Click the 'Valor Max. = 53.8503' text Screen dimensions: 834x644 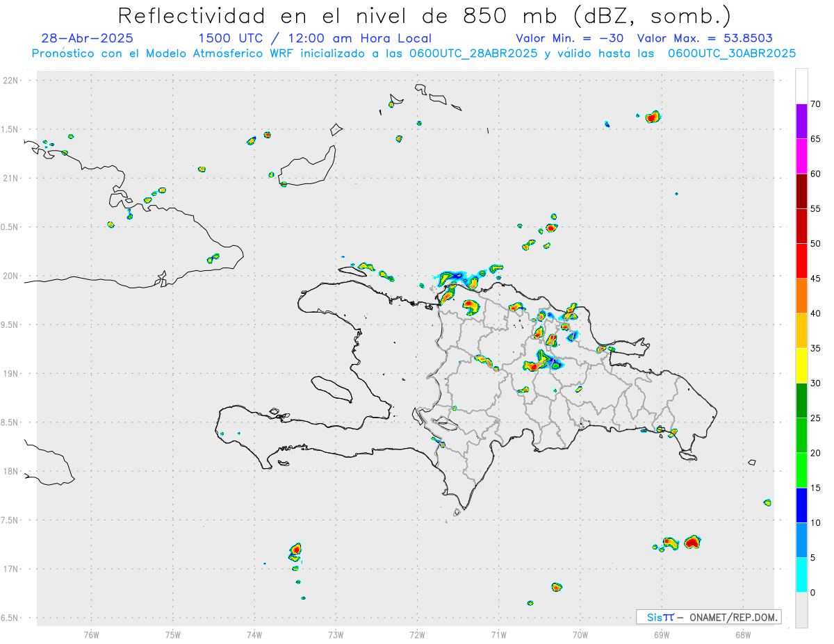click(x=705, y=39)
